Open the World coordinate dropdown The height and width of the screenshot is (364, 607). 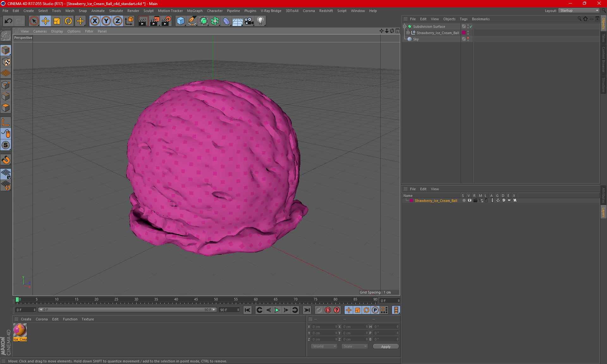click(x=324, y=346)
